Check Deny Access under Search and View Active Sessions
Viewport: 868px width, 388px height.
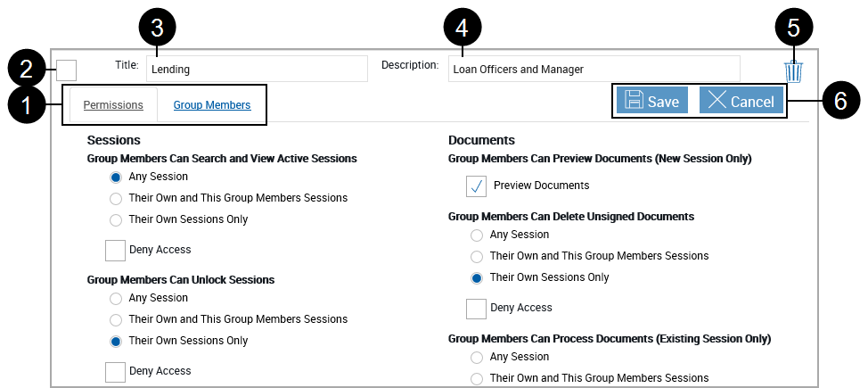coord(115,251)
